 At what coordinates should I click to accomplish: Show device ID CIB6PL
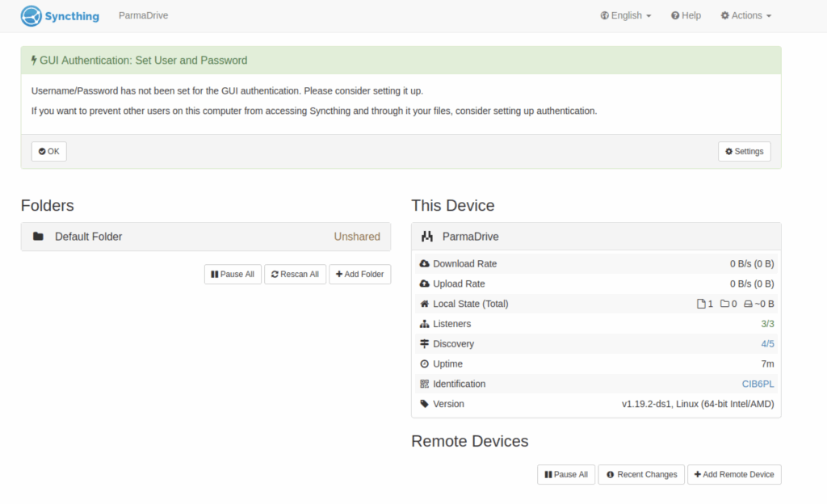click(758, 384)
